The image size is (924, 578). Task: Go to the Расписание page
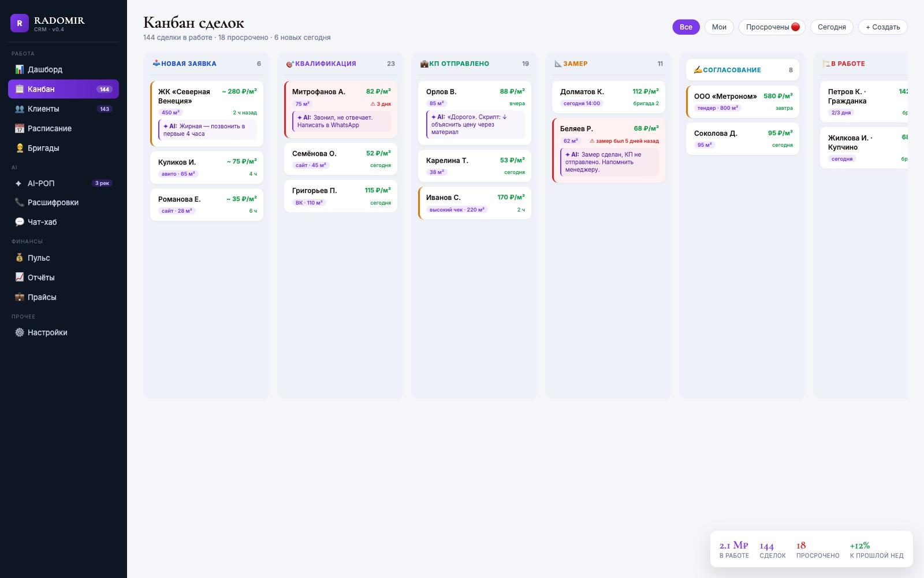coord(64,128)
